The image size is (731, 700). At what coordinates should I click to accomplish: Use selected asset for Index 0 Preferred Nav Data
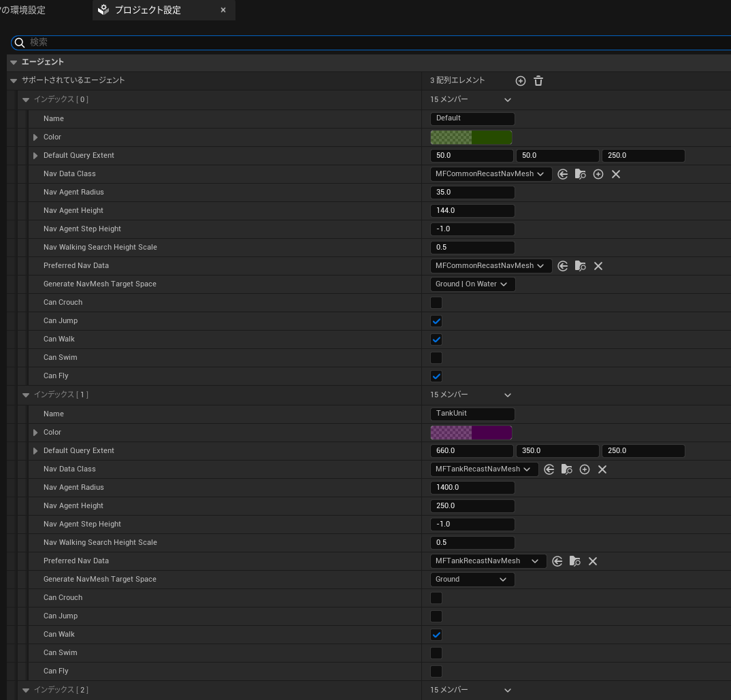click(x=563, y=266)
